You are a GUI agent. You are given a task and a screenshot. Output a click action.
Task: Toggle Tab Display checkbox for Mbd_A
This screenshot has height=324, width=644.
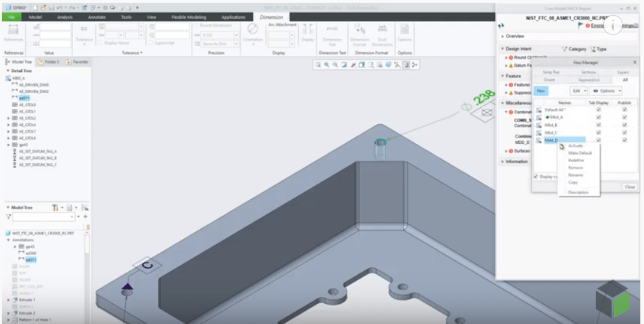tap(599, 117)
